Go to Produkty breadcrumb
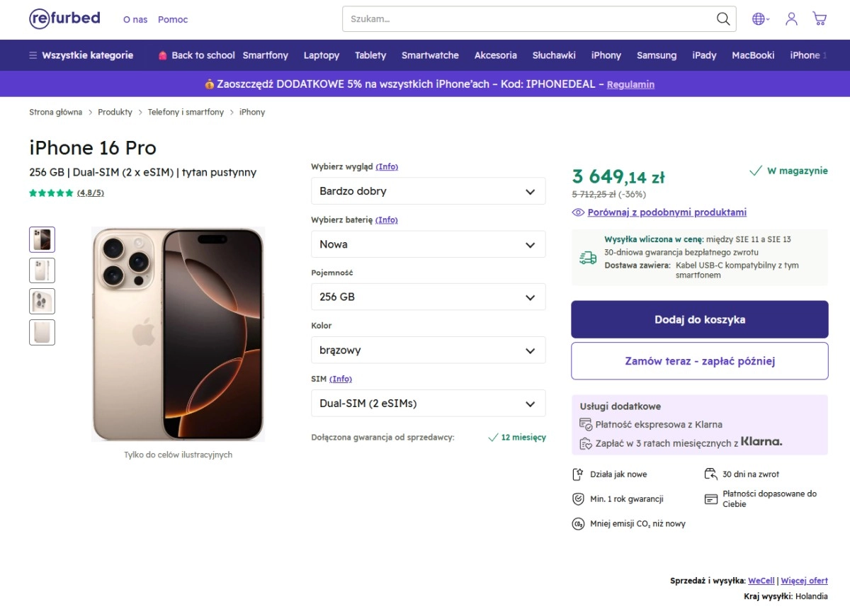The image size is (850, 616). pos(115,112)
